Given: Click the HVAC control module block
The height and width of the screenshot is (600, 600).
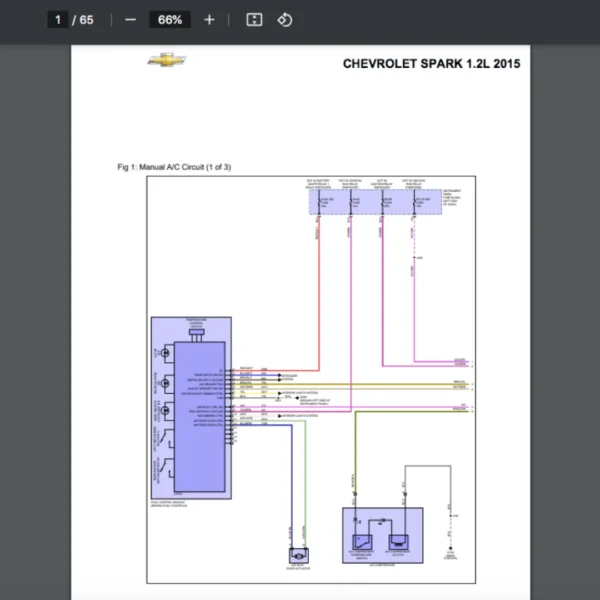Looking at the screenshot, I should (x=201, y=420).
